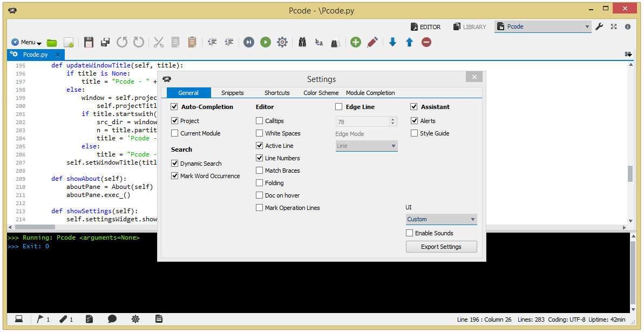Click the green plus add icon

coord(356,42)
